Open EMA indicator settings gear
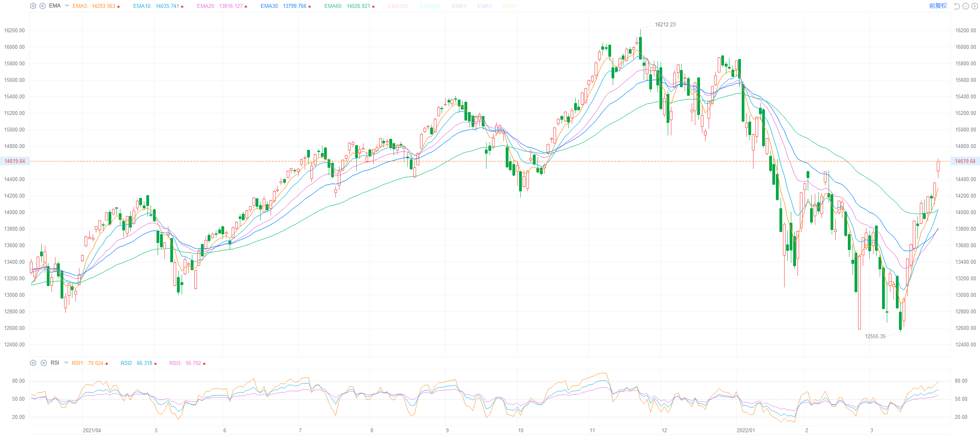 pos(33,6)
